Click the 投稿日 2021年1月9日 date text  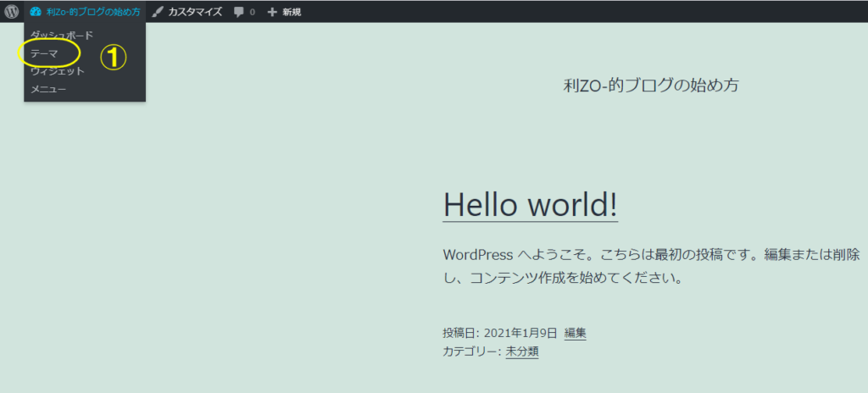[x=499, y=333]
